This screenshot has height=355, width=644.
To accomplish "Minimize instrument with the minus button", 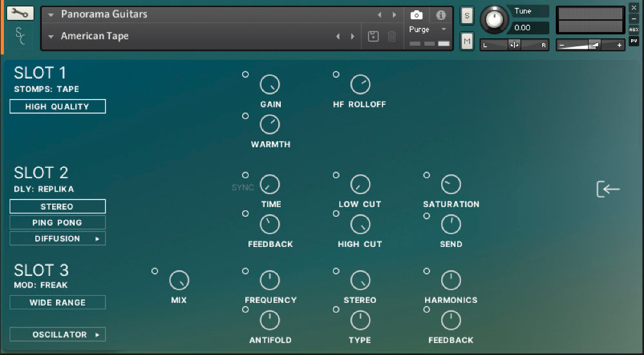I will pos(634,19).
